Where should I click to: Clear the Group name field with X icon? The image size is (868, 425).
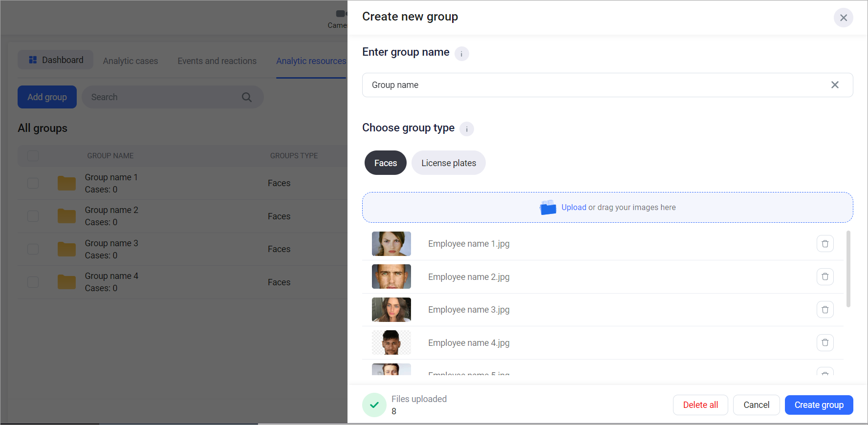pyautogui.click(x=835, y=85)
